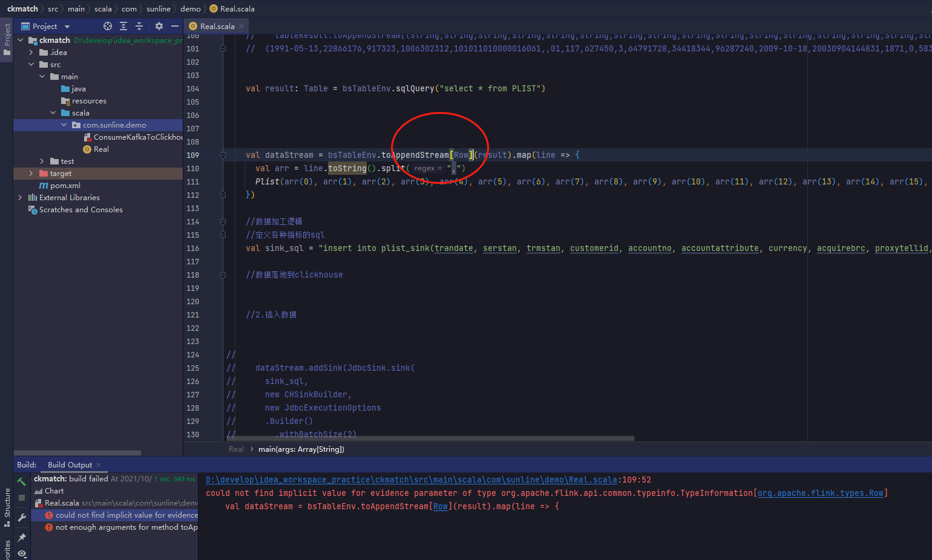Click the Scratches and Consoles icon
Screen dimensions: 932x560
pyautogui.click(x=33, y=210)
